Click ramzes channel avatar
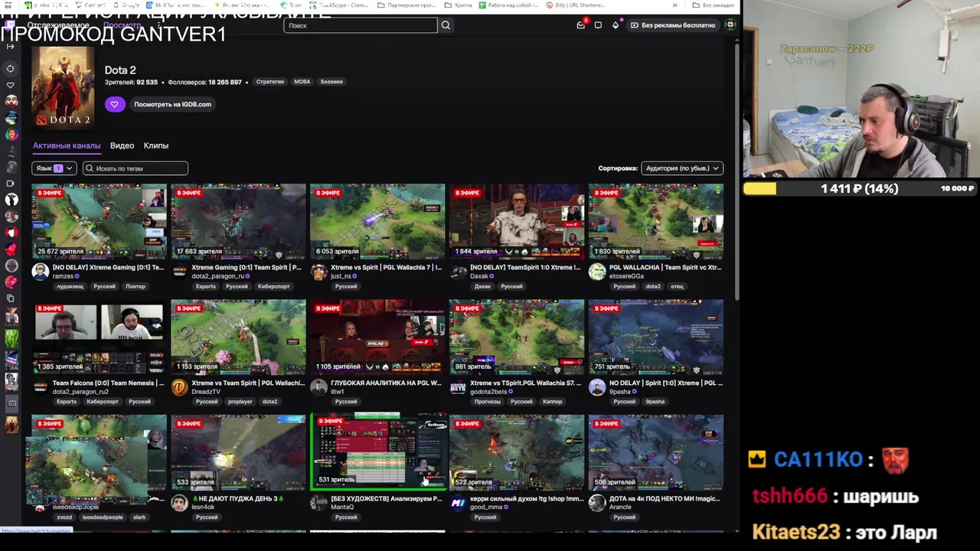Screen dimensions: 980x551 [x=41, y=272]
